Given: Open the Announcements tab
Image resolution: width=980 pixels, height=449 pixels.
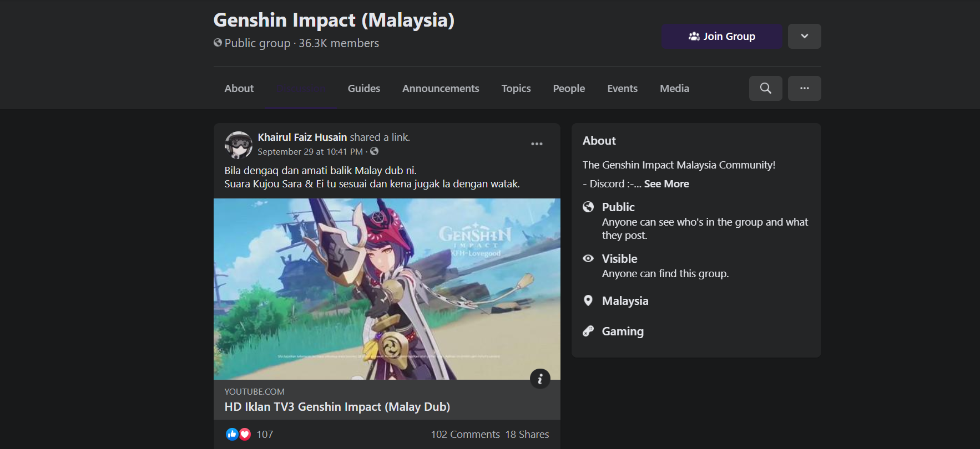Looking at the screenshot, I should [441, 89].
